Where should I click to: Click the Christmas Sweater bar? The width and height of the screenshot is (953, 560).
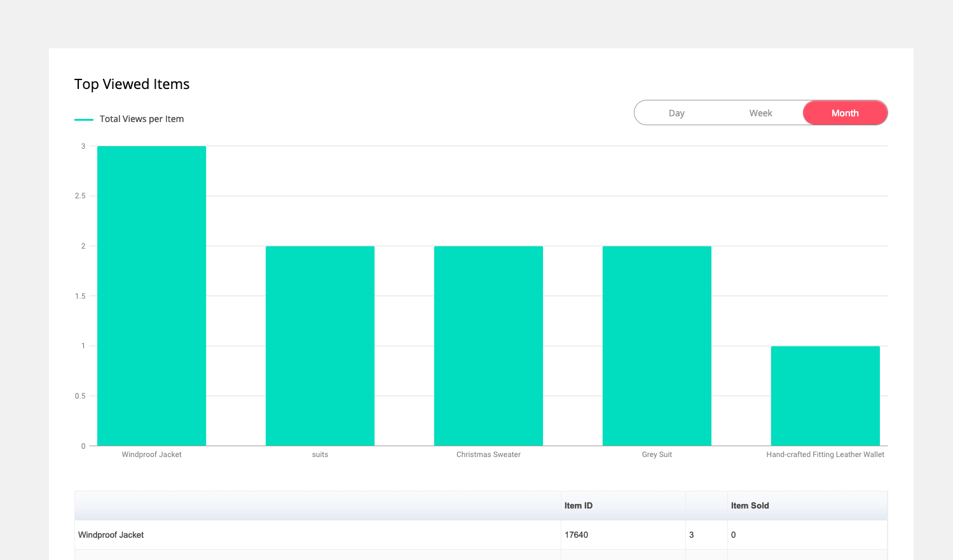(488, 346)
